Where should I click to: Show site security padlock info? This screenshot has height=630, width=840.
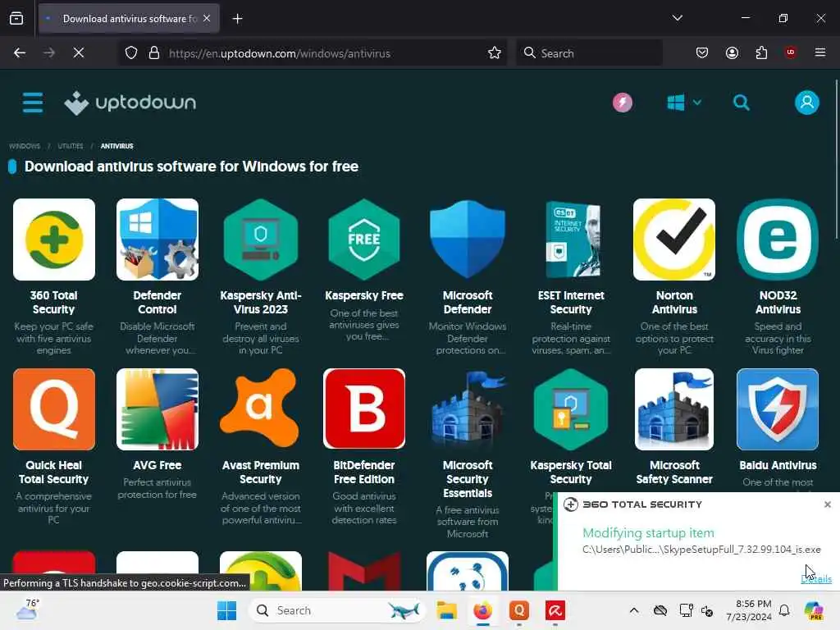(154, 52)
